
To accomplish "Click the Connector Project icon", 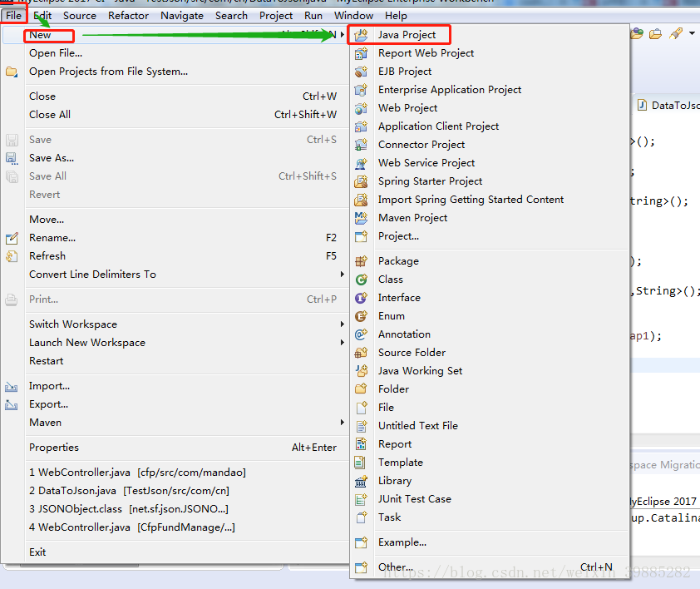I will [x=361, y=145].
